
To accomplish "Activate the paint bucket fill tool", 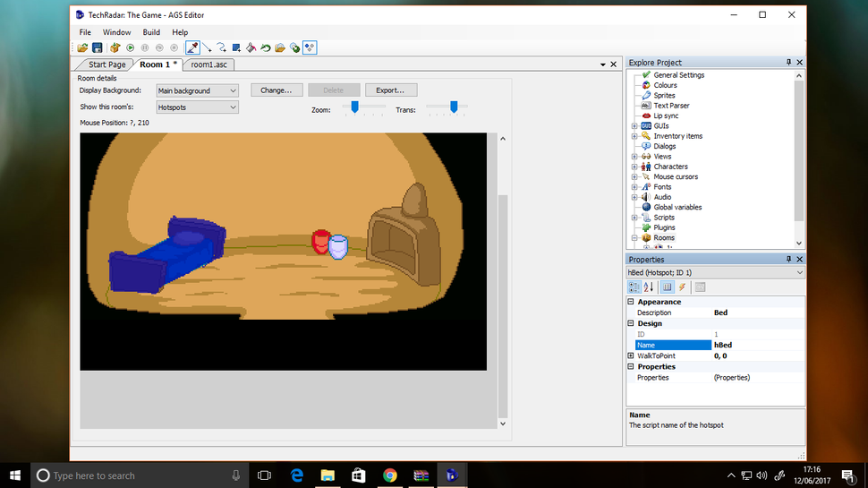I will point(251,47).
